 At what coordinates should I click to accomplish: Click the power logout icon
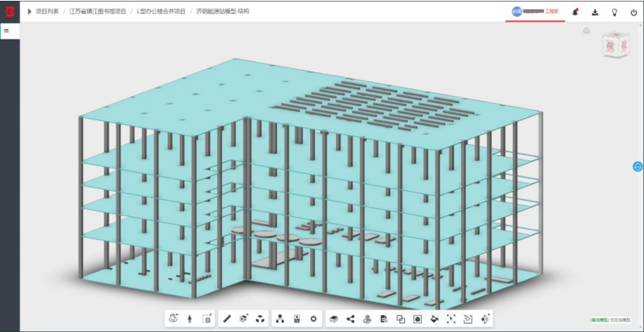(634, 12)
